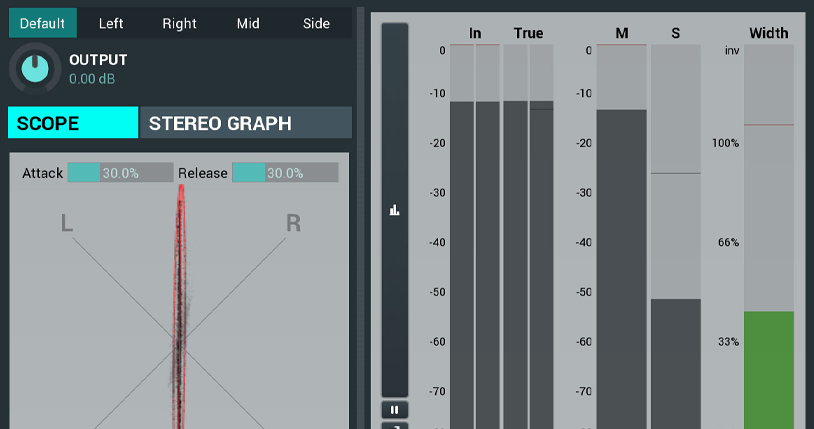Click the stereo scope display center

tap(180, 345)
